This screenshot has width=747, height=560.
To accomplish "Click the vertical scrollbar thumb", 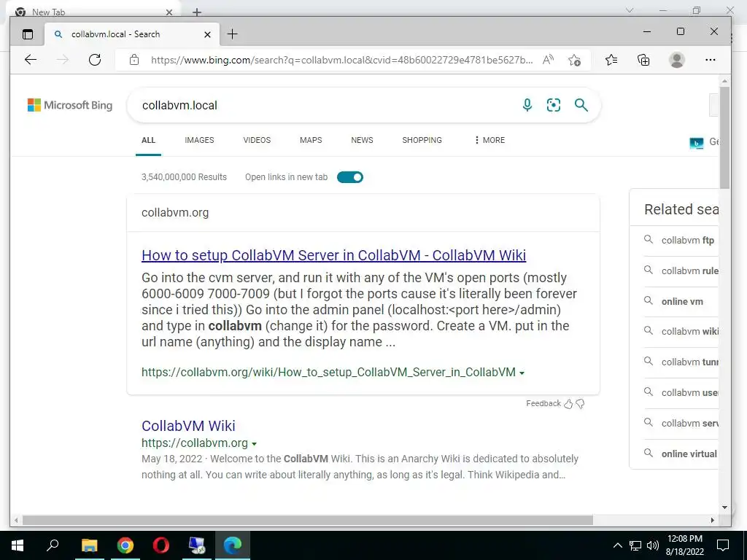I will [x=724, y=138].
